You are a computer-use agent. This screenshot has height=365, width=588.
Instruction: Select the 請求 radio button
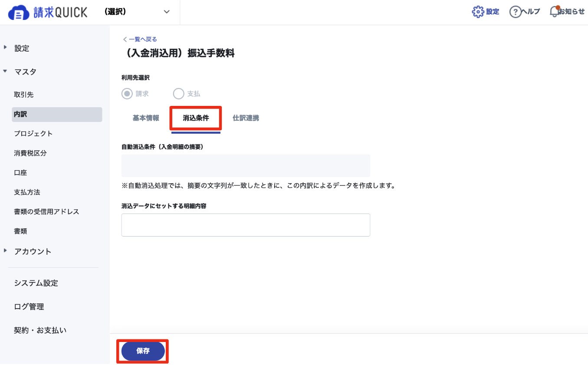coord(127,94)
